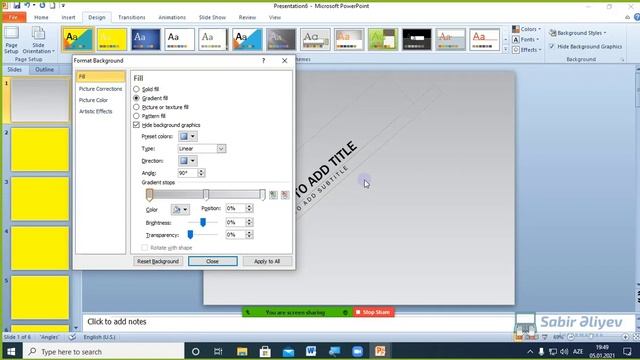Switch to the View tab

(x=275, y=17)
